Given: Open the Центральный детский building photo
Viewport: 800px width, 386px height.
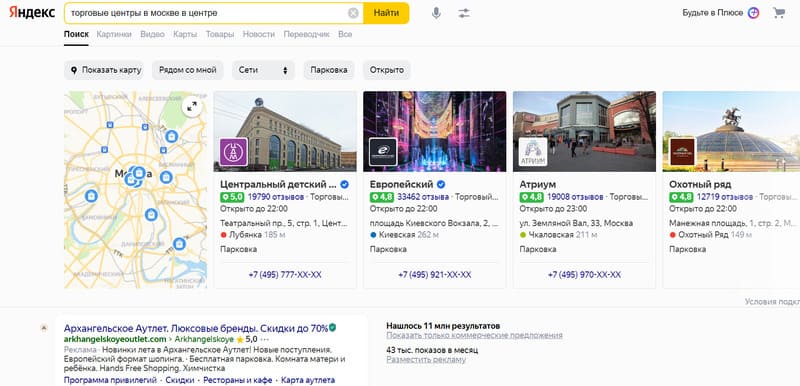Looking at the screenshot, I should (285, 132).
